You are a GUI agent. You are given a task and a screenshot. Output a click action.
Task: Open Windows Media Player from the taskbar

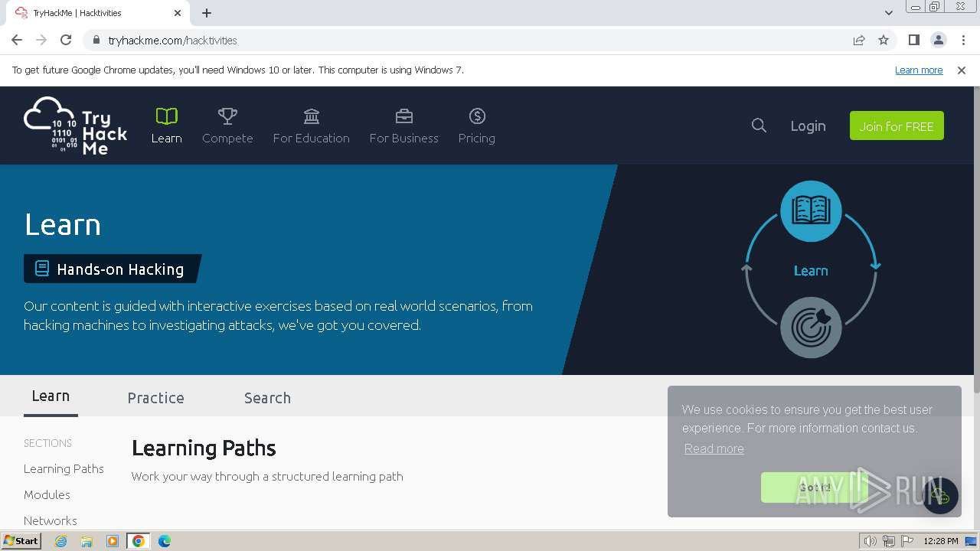click(x=113, y=541)
